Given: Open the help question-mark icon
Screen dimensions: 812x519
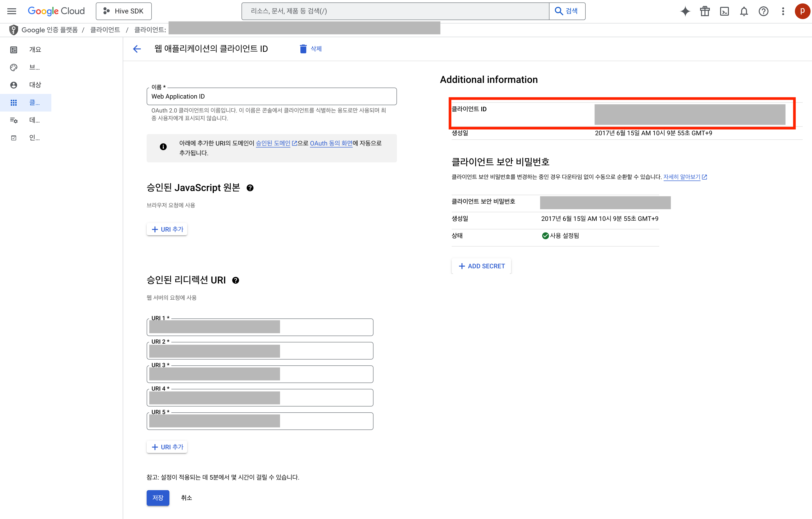Looking at the screenshot, I should click(x=763, y=11).
